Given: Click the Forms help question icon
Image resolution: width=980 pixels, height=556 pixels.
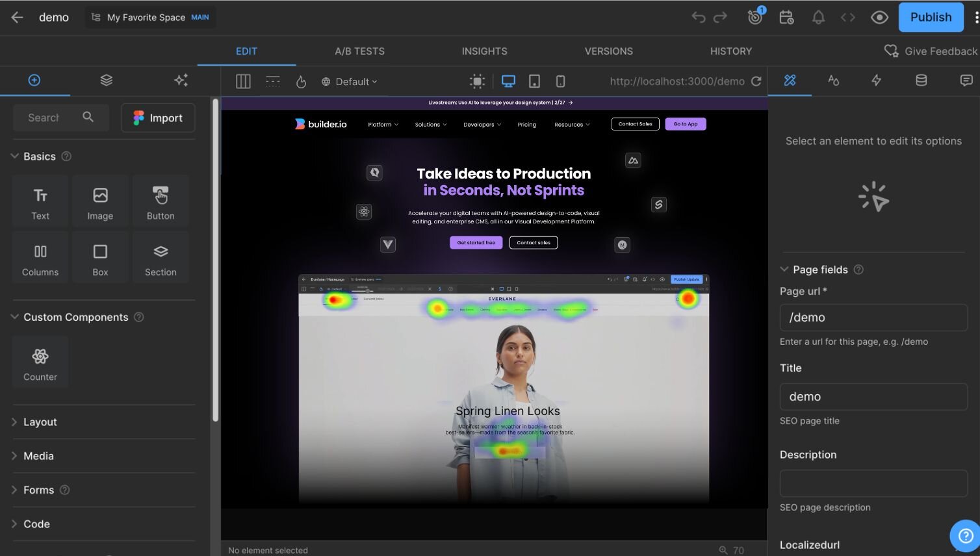Looking at the screenshot, I should pos(64,490).
